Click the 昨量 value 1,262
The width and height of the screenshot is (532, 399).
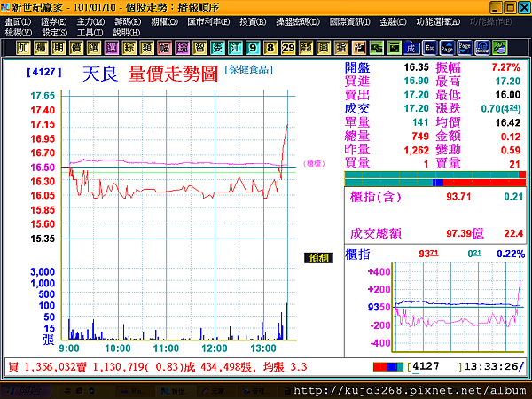coord(417,151)
